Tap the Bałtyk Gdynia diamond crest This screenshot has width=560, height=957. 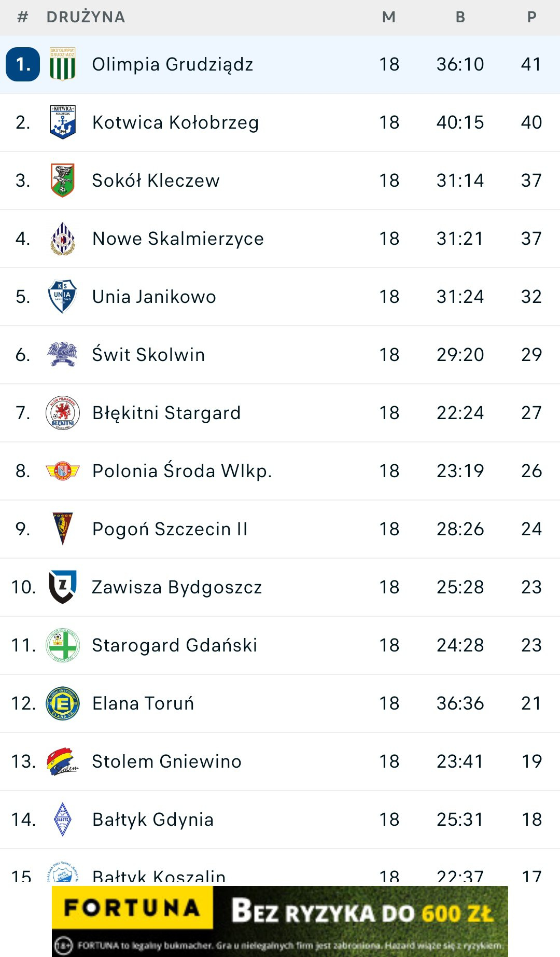point(62,819)
